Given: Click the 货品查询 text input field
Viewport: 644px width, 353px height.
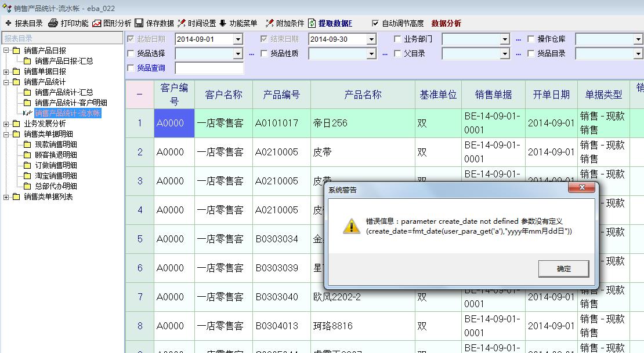Looking at the screenshot, I should point(209,68).
